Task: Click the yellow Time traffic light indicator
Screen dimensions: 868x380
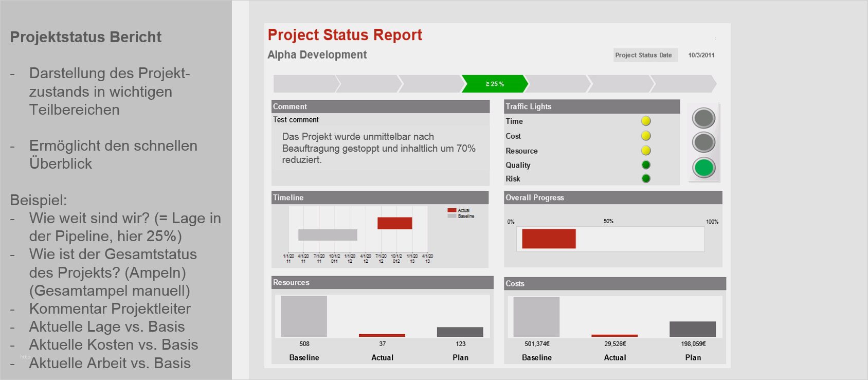Action: [x=646, y=121]
